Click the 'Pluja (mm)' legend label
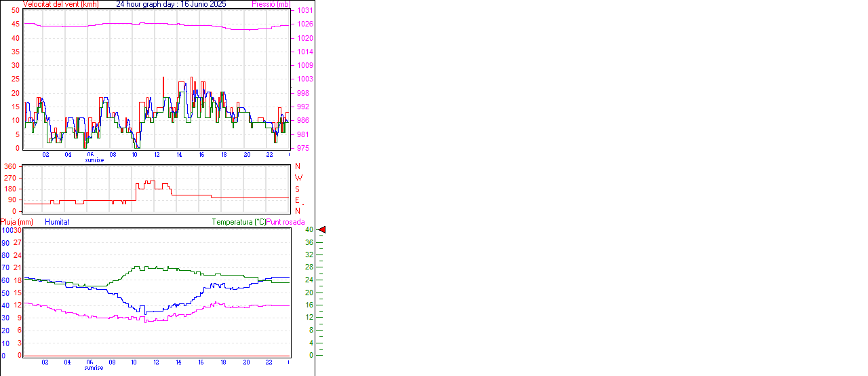868x376 pixels. tap(16, 222)
